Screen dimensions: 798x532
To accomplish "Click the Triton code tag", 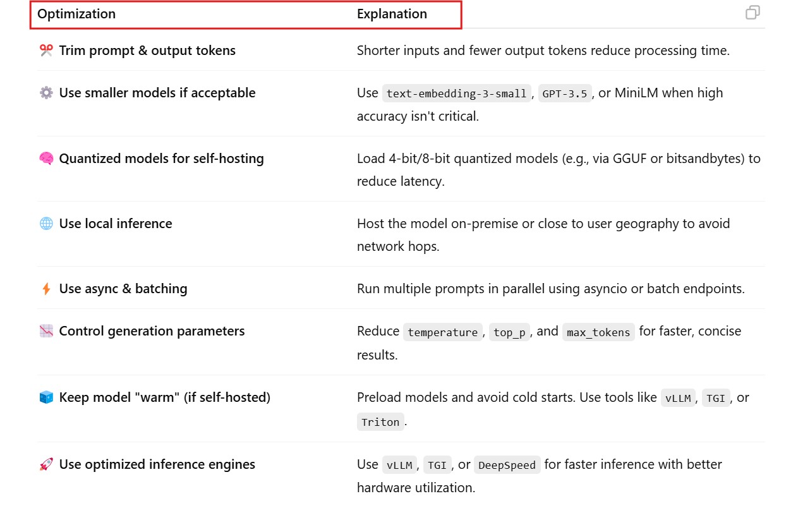I will (380, 422).
